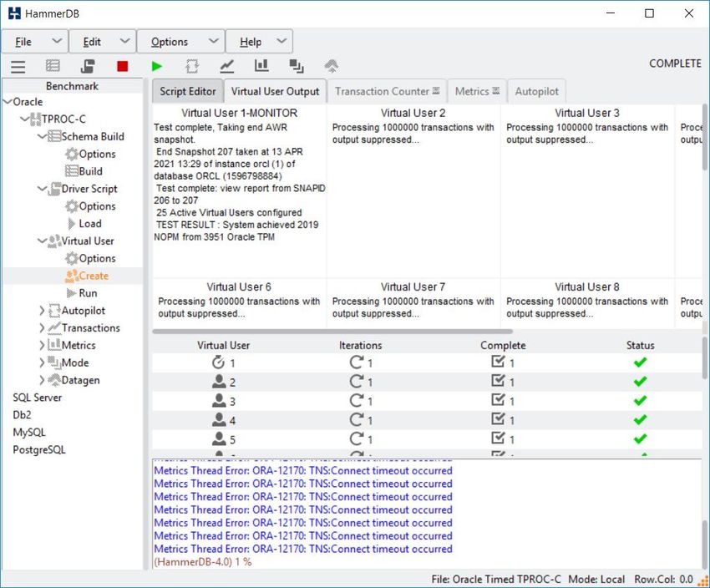Click the iterations icon in user 3 row
Viewport: 710px width, 588px height.
[357, 400]
